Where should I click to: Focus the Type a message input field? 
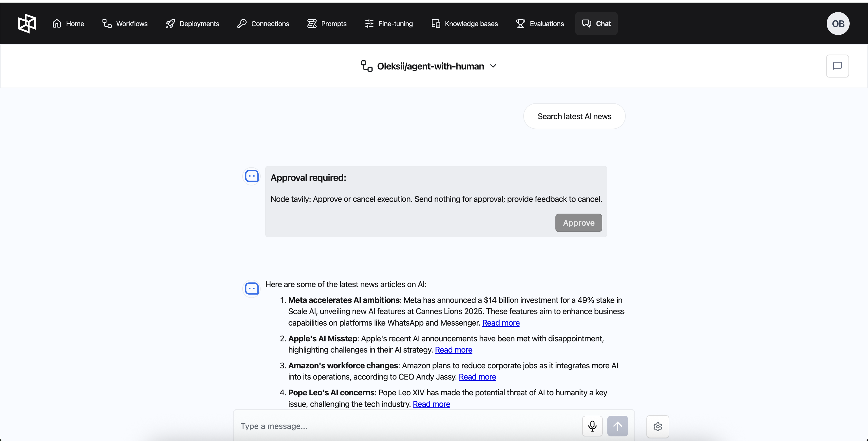pos(408,426)
